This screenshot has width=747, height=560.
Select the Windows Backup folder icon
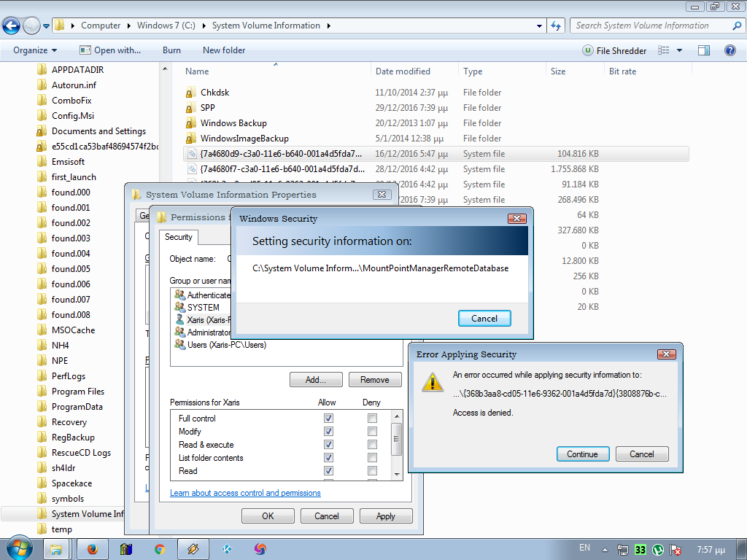191,122
